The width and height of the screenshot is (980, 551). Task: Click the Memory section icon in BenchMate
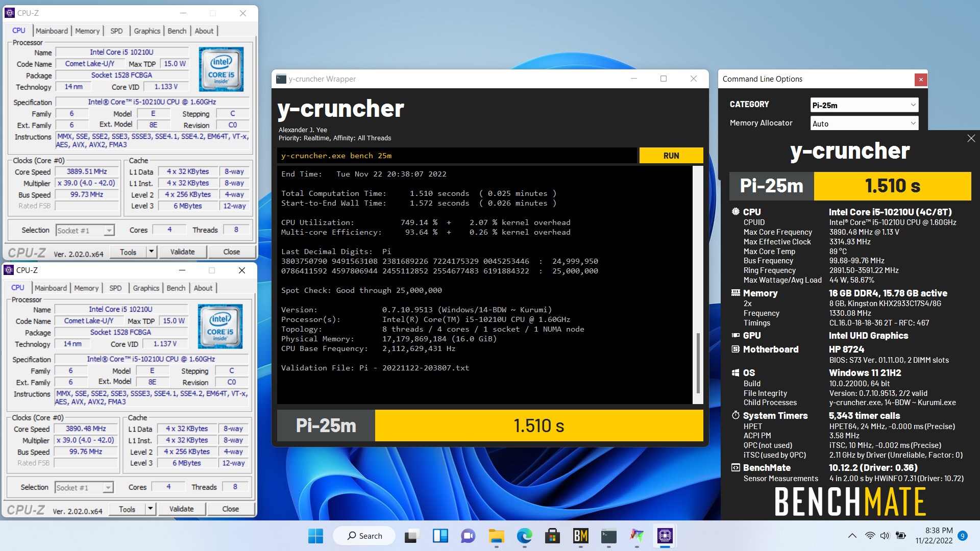[x=736, y=293]
